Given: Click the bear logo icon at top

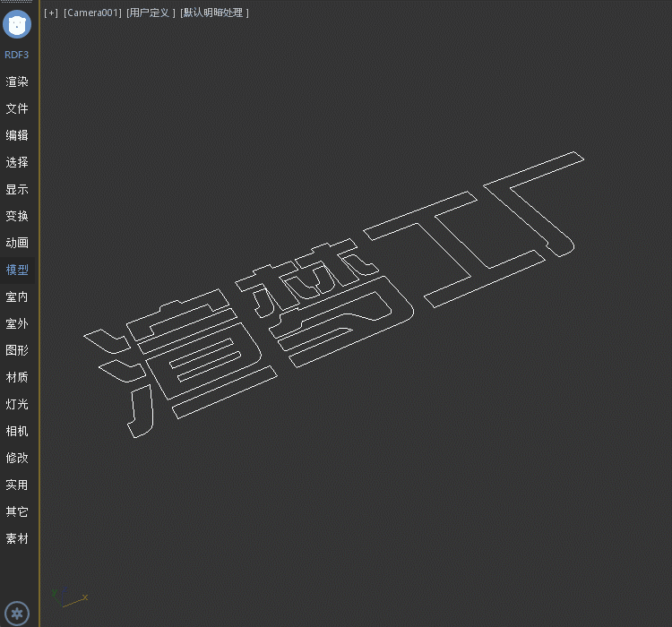Looking at the screenshot, I should pyautogui.click(x=17, y=23).
